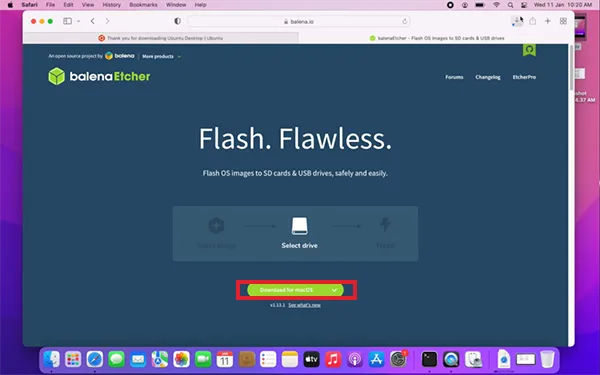Open Maps from the dock
The width and height of the screenshot is (600, 375).
coord(160,359)
